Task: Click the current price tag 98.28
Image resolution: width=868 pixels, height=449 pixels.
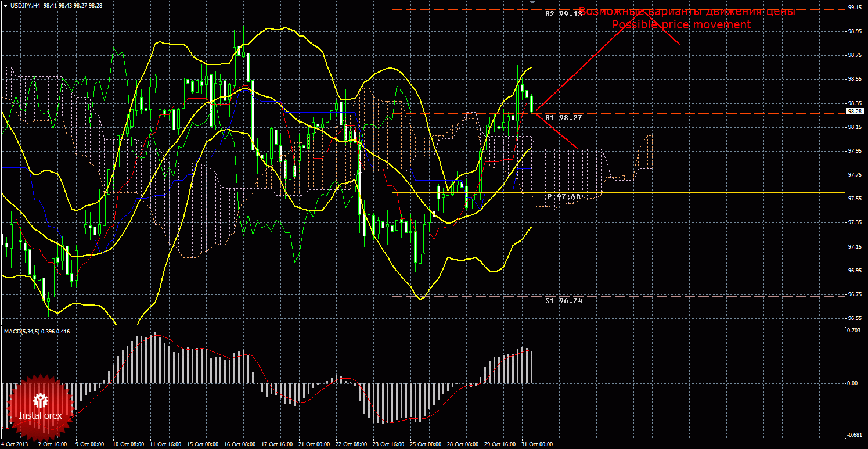Action: tap(853, 111)
